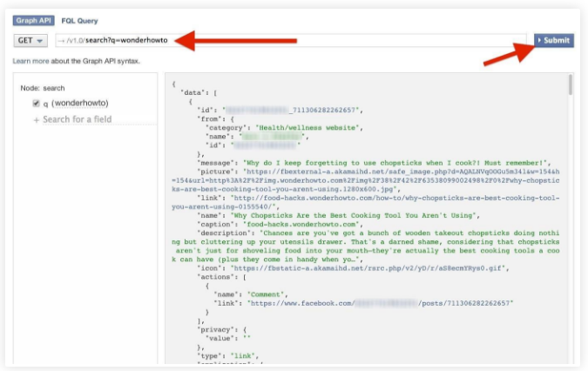Click the "privacy" key in the response

pos(216,330)
